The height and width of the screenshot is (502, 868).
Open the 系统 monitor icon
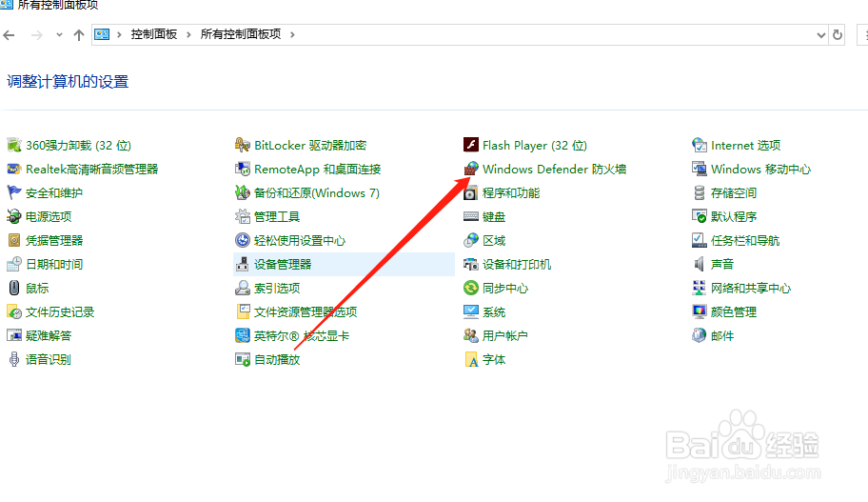(x=470, y=311)
